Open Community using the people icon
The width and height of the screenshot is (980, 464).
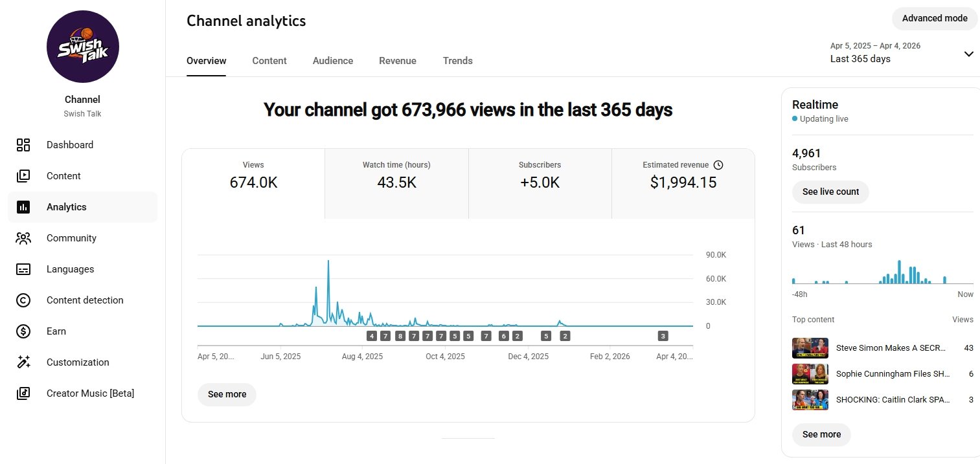pyautogui.click(x=23, y=238)
